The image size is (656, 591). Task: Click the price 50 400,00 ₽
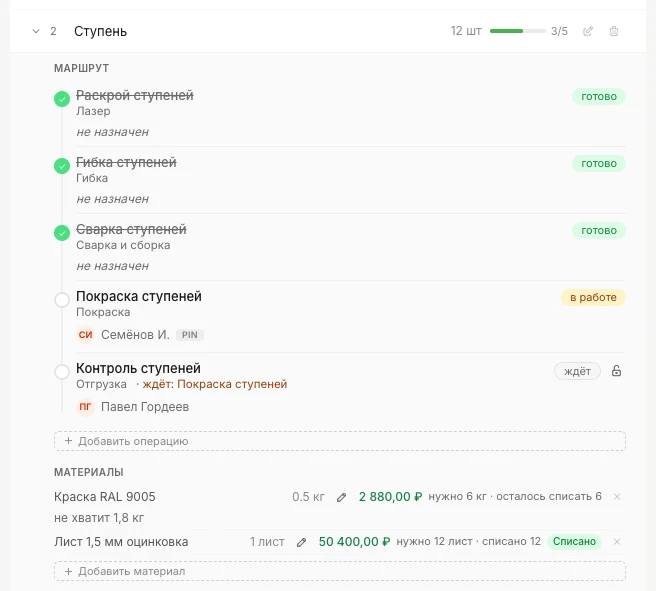(354, 542)
